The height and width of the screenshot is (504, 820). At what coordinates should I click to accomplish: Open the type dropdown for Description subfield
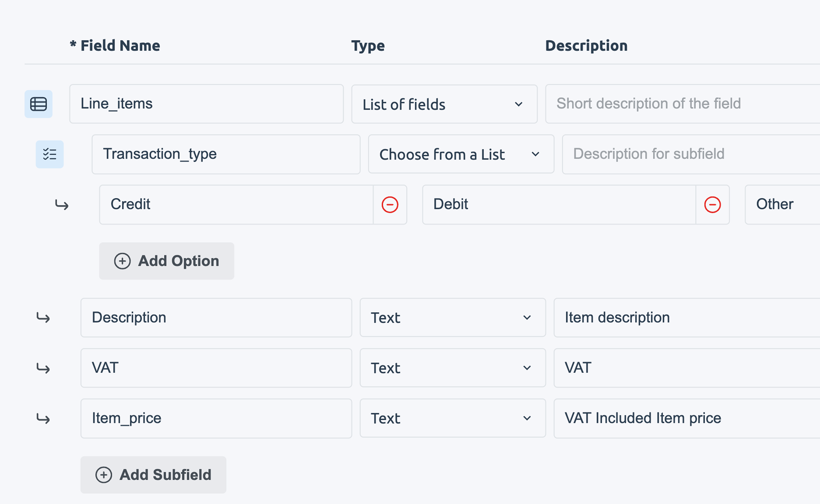coord(453,318)
